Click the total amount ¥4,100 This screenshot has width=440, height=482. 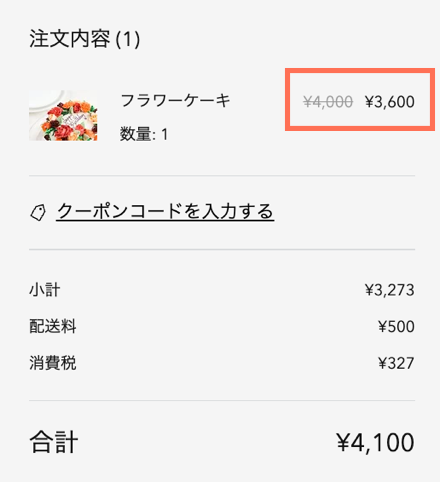(x=375, y=443)
